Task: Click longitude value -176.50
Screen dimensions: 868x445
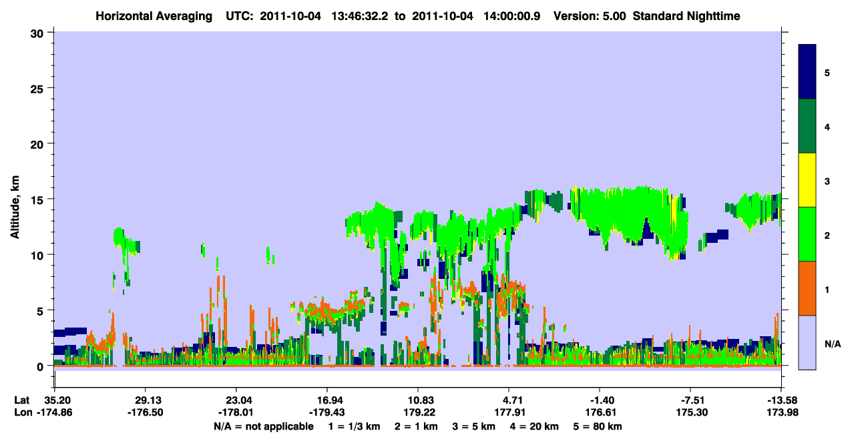Action: point(146,412)
